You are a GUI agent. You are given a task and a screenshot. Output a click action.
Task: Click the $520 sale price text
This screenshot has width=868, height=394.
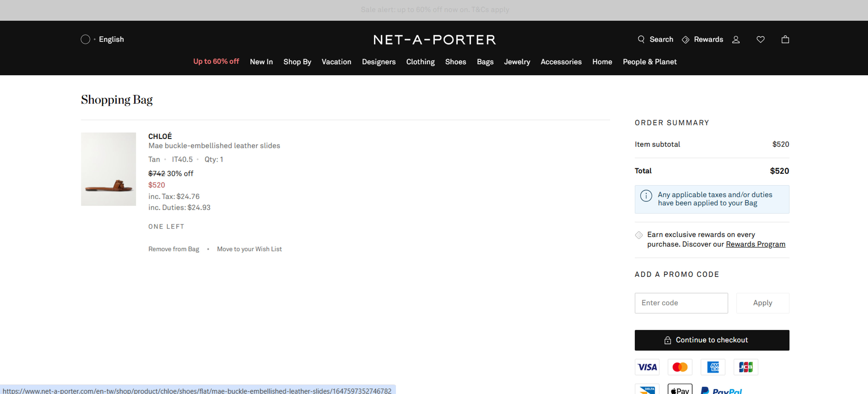tap(157, 185)
